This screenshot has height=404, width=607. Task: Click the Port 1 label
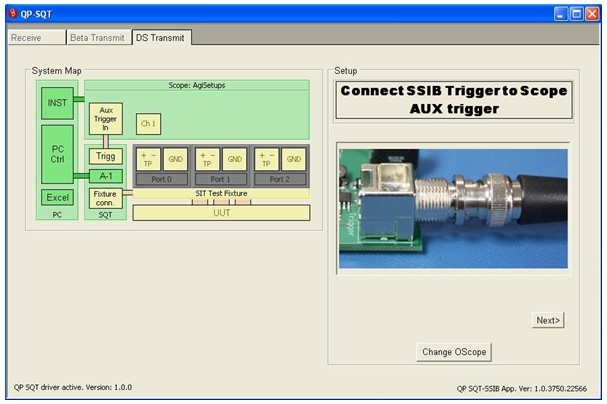(x=221, y=179)
